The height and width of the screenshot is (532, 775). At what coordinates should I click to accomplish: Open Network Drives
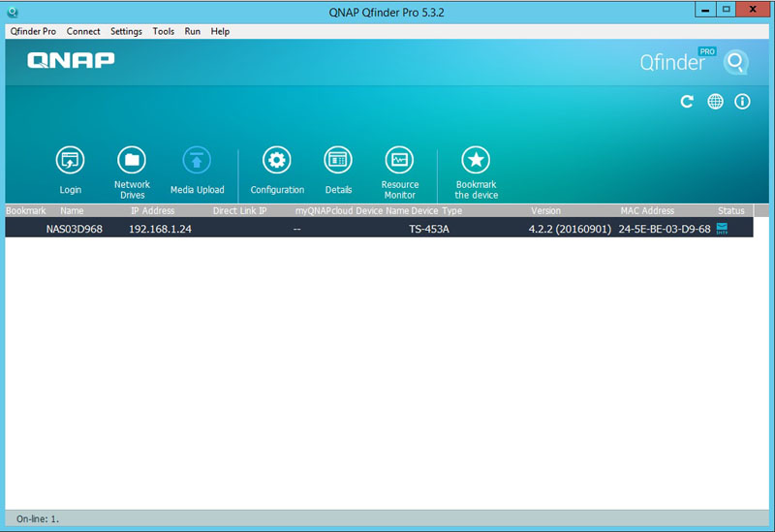[132, 161]
